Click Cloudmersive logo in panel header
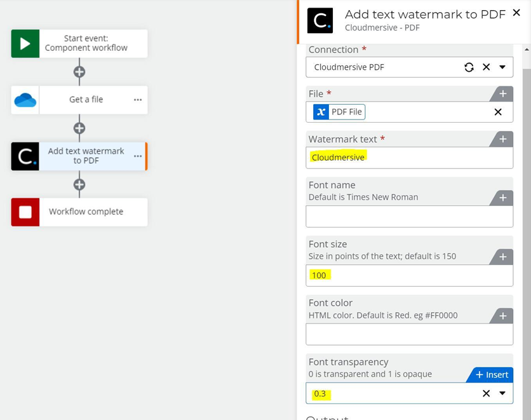This screenshot has width=531, height=420. pos(320,21)
